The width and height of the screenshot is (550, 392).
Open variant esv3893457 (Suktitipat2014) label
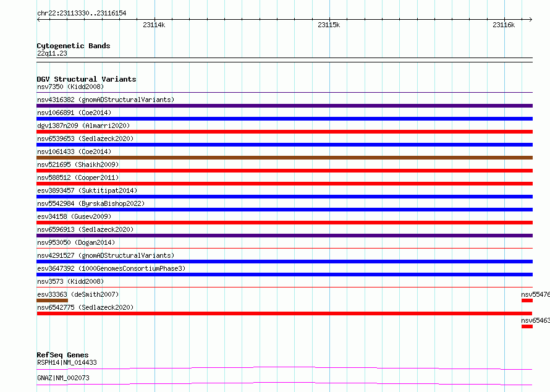coord(87,190)
